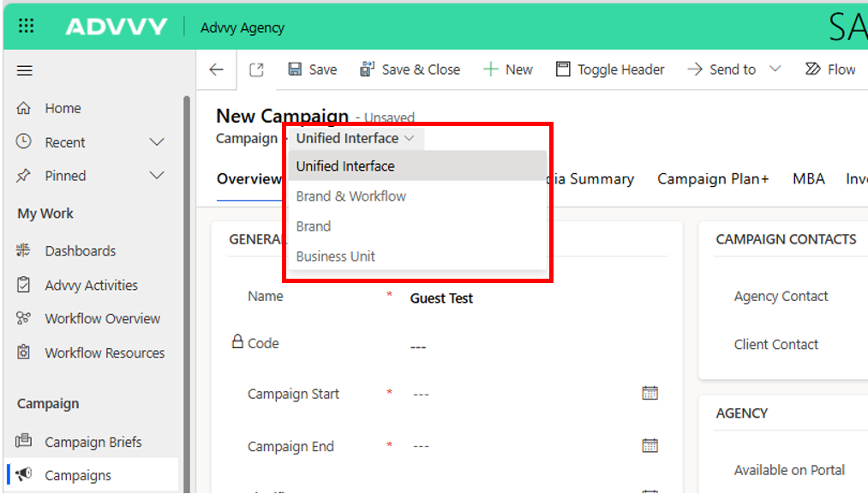Collapse the hamburger navigation menu

point(25,71)
